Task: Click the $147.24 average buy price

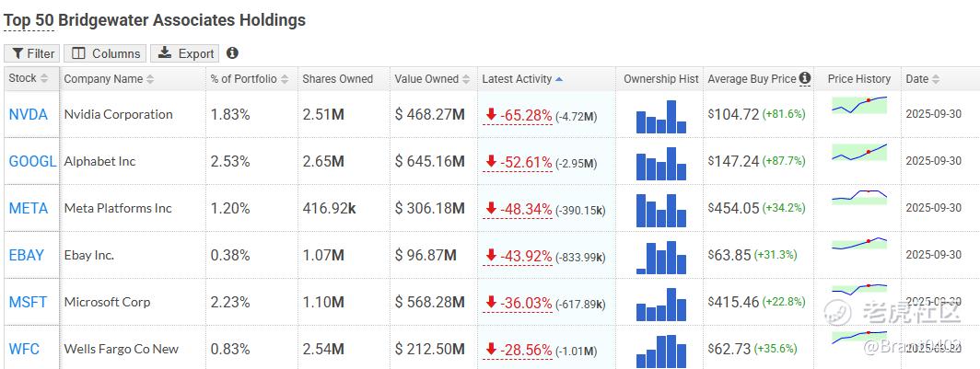Action: (733, 161)
